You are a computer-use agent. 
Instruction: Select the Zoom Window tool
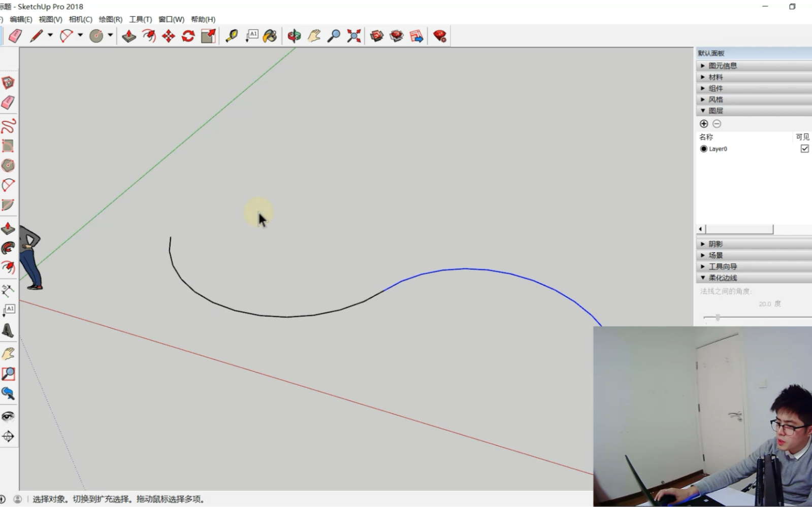(x=8, y=374)
